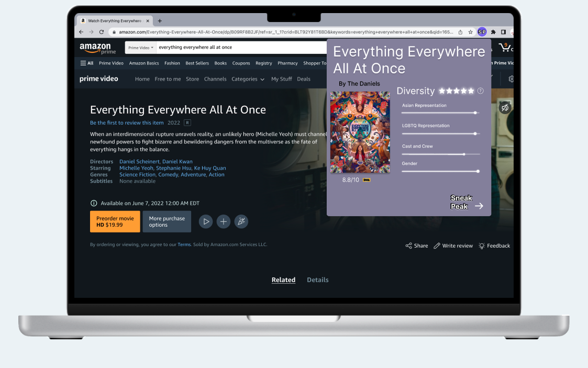Click the Sneak Peak arrow
The height and width of the screenshot is (368, 588).
point(479,206)
